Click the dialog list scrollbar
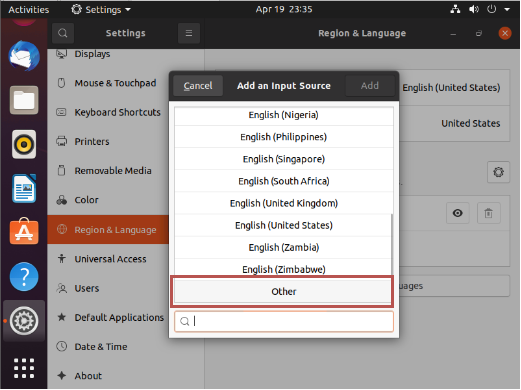Screen dimensions: 521x390 click(x=392, y=244)
